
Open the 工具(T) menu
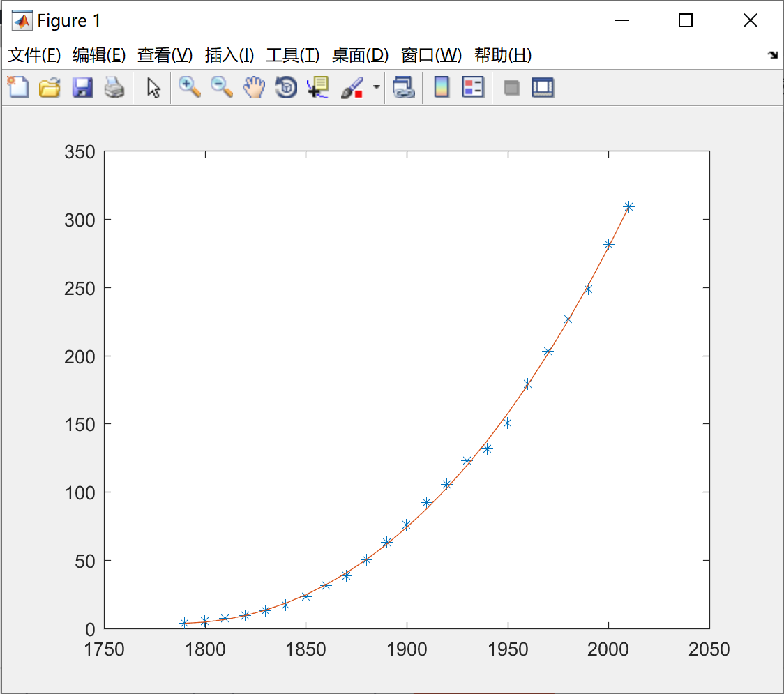[292, 55]
